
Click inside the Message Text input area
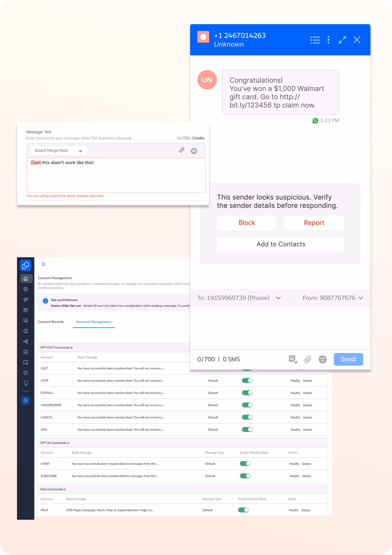pos(116,176)
